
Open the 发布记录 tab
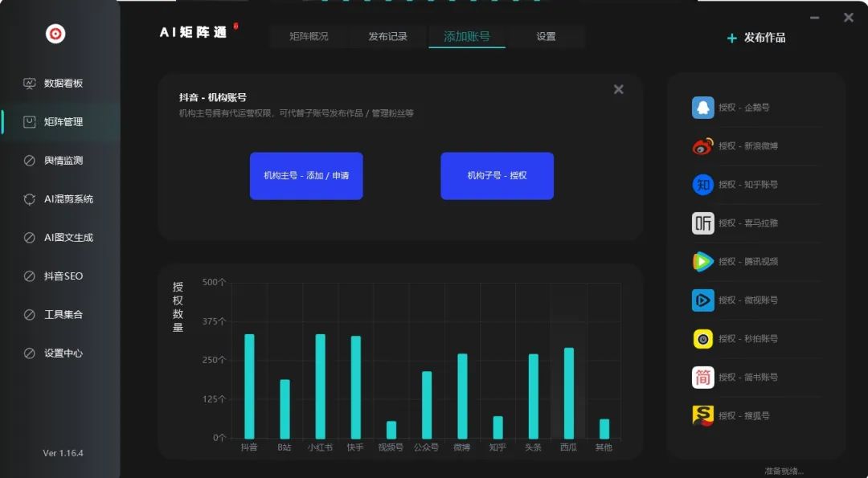tap(388, 36)
